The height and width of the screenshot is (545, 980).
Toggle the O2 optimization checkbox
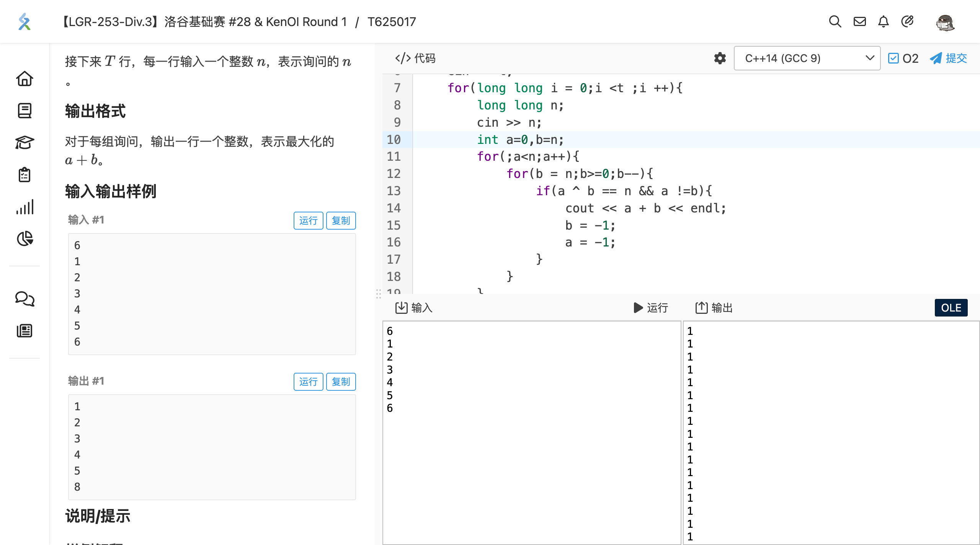893,58
